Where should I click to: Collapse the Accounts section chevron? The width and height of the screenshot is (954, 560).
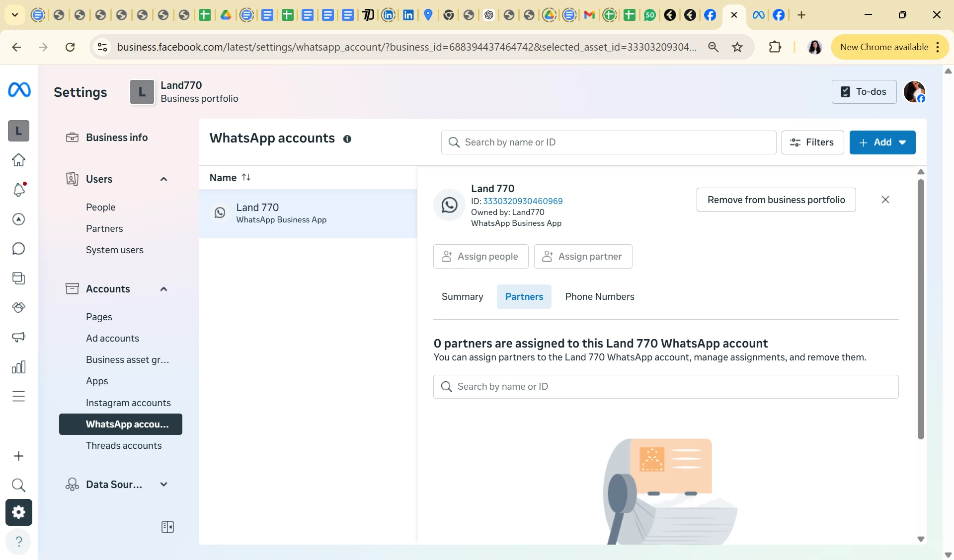(163, 289)
